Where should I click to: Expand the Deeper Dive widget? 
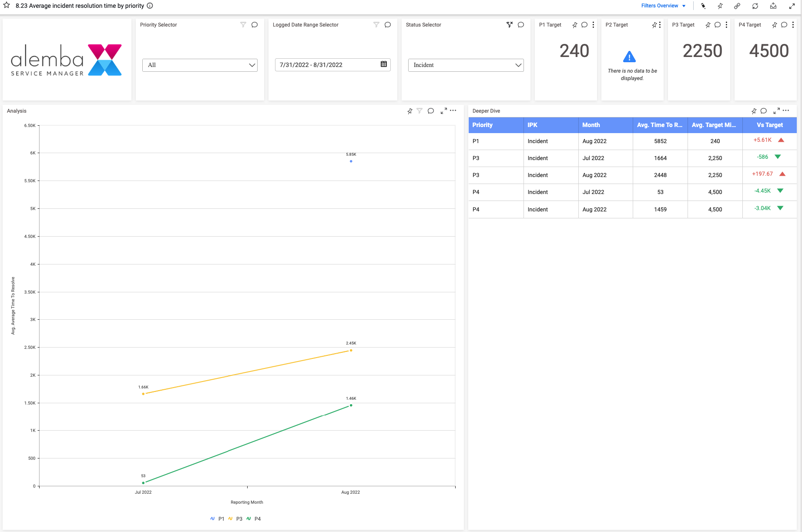pos(776,111)
